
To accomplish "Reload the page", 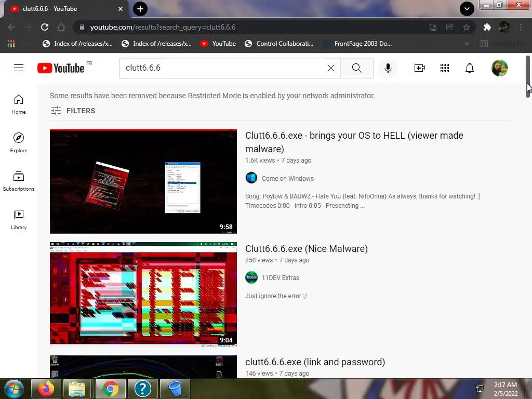I will [x=45, y=27].
